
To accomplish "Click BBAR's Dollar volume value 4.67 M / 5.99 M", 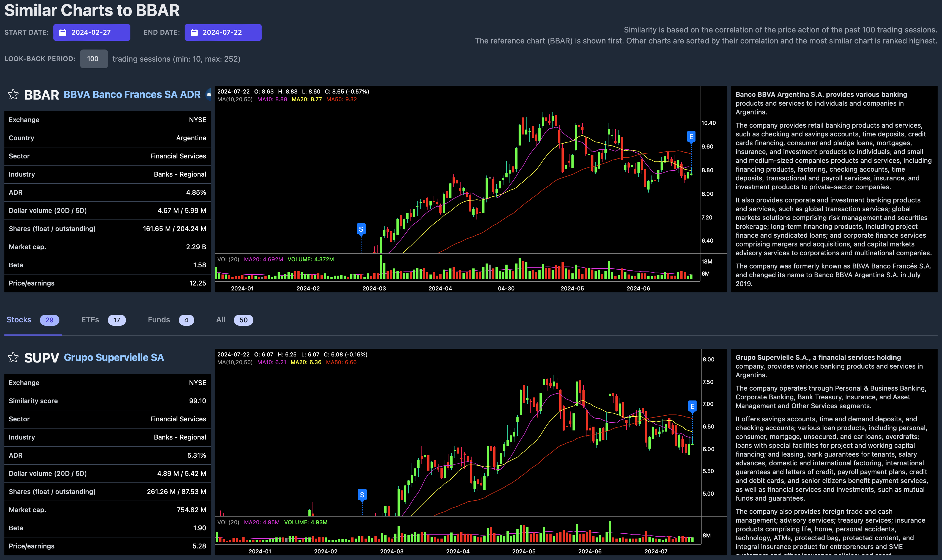I will tap(182, 211).
